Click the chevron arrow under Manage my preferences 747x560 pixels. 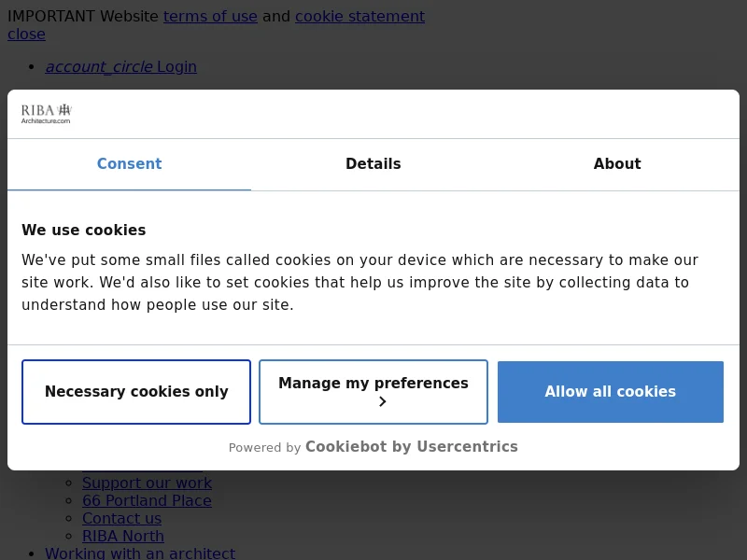point(383,402)
